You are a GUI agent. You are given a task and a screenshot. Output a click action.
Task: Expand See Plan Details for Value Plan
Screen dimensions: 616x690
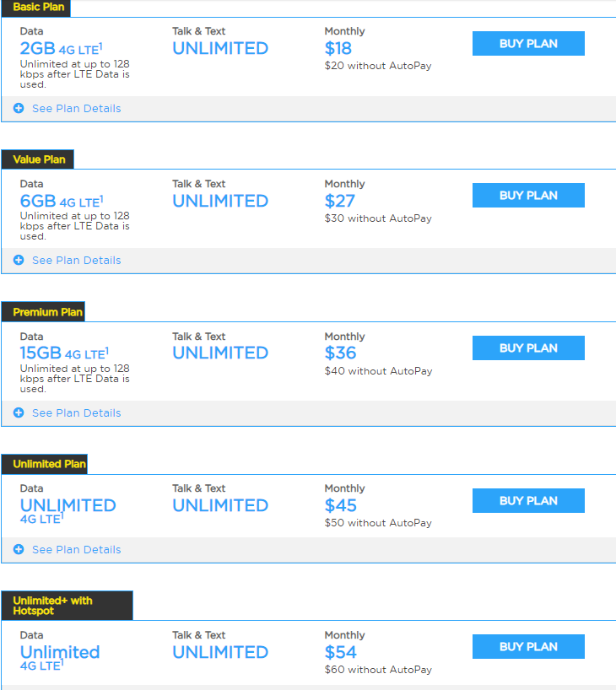pos(76,261)
